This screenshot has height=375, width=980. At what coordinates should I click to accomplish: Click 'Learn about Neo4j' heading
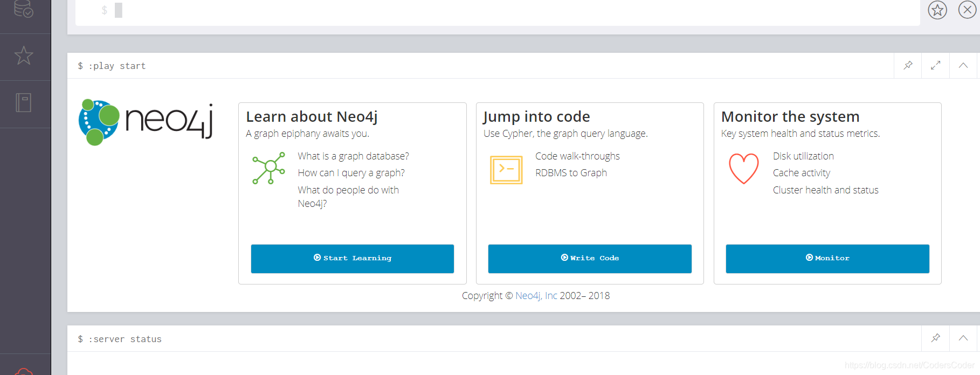[x=312, y=117]
